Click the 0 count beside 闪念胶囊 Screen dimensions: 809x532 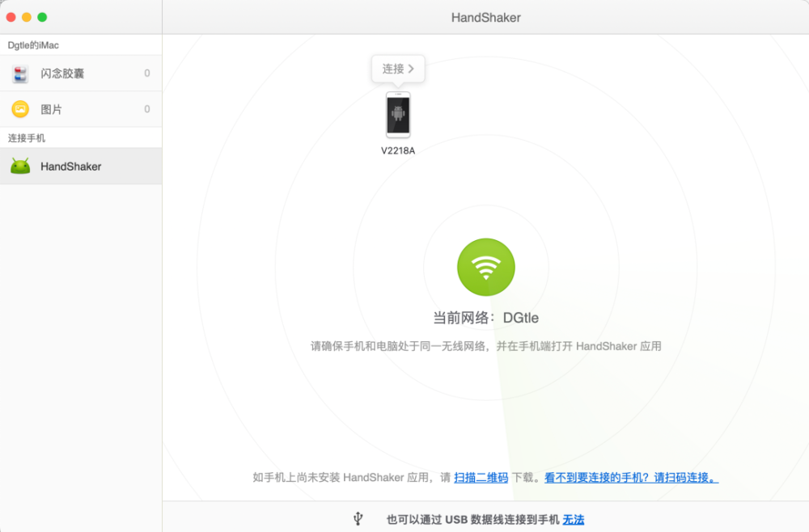pyautogui.click(x=147, y=74)
